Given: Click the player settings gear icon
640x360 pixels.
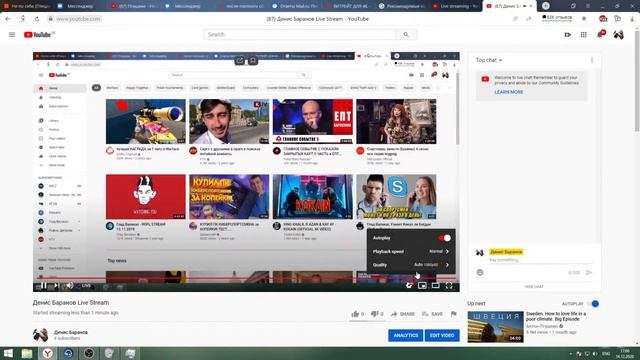Looking at the screenshot, I should (x=409, y=286).
